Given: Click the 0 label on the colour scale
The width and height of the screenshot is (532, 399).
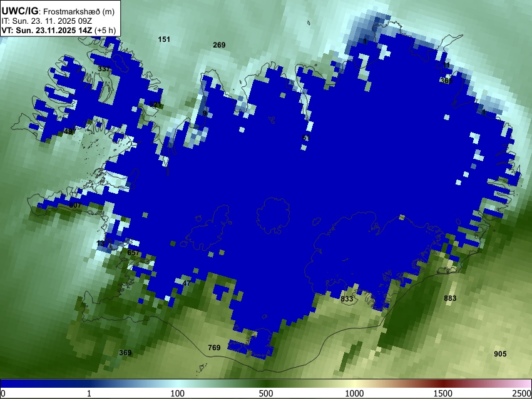Looking at the screenshot, I should click(x=3, y=393).
